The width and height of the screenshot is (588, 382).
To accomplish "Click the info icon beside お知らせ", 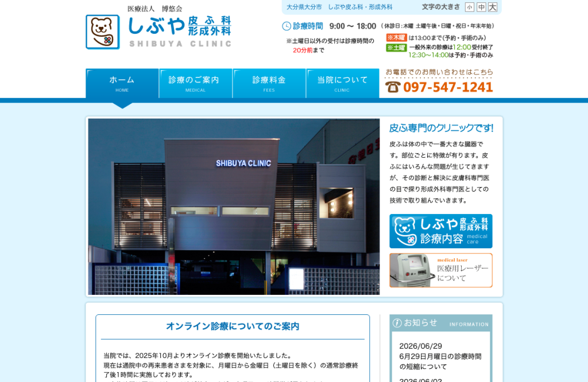I will click(x=397, y=323).
